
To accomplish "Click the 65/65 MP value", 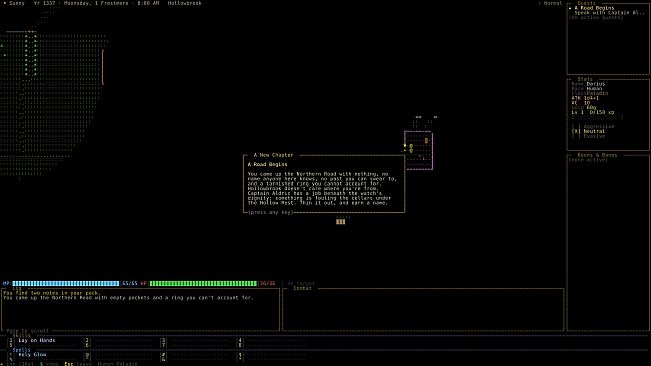I will click(130, 283).
